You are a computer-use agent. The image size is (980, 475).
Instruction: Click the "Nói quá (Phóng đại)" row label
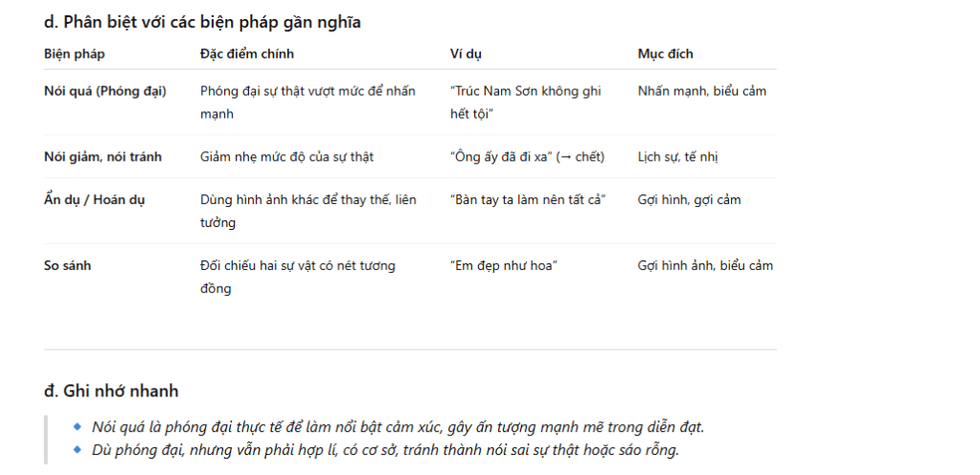point(105,92)
